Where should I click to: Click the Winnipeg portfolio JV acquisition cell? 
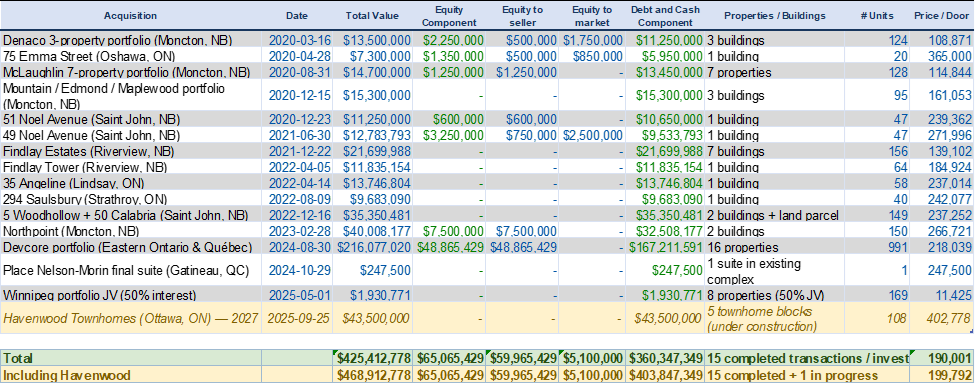pos(131,295)
